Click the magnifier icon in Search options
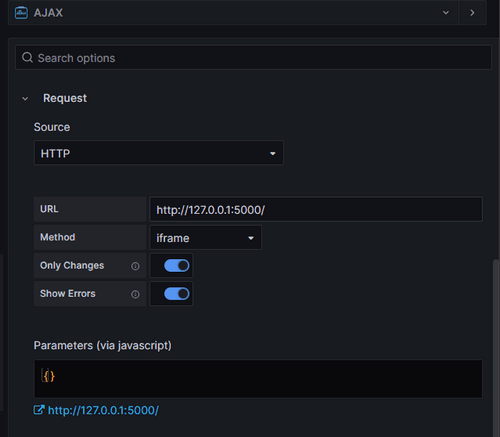Screen dimensions: 500x437 click(x=27, y=58)
